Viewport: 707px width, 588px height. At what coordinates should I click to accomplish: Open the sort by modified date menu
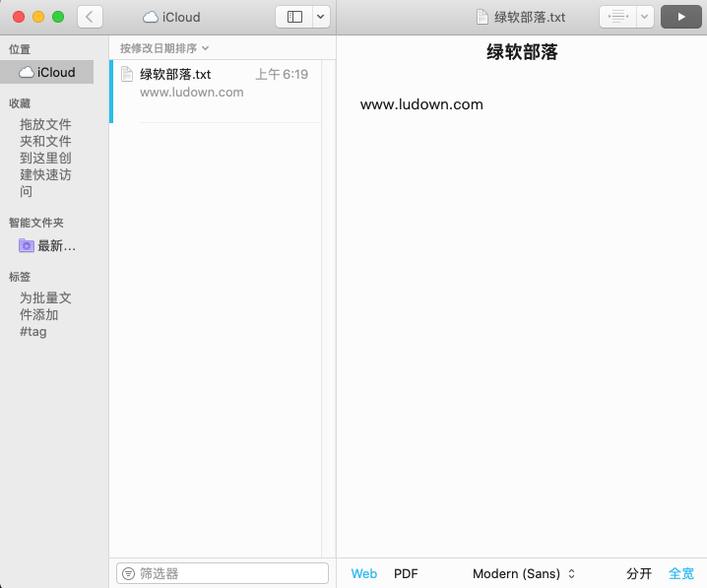pyautogui.click(x=164, y=48)
